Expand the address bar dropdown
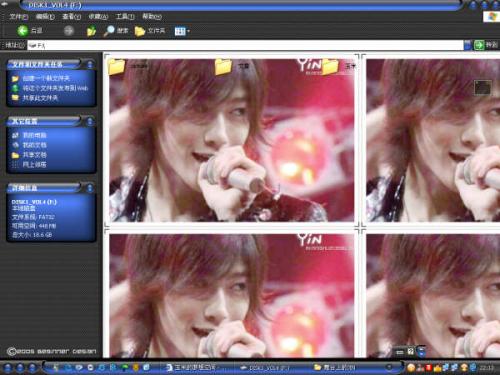 [x=468, y=45]
